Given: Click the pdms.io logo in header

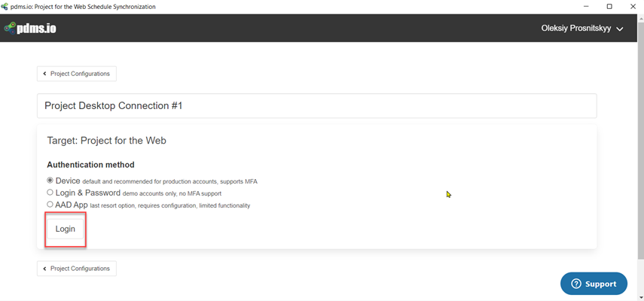Looking at the screenshot, I should coord(30,28).
